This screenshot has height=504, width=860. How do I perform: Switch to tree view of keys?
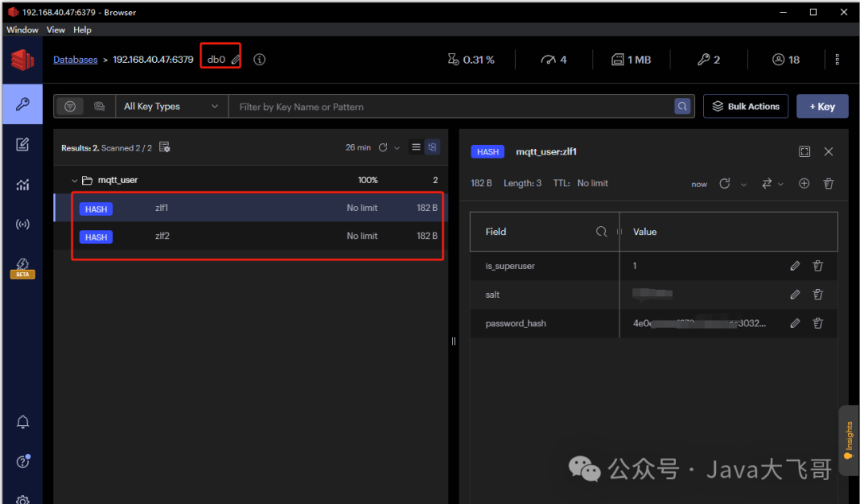pos(432,147)
